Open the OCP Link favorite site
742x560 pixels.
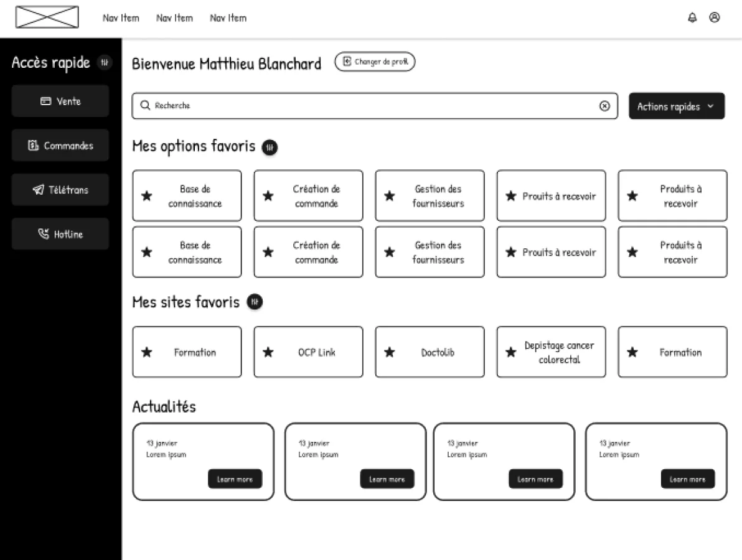point(309,352)
